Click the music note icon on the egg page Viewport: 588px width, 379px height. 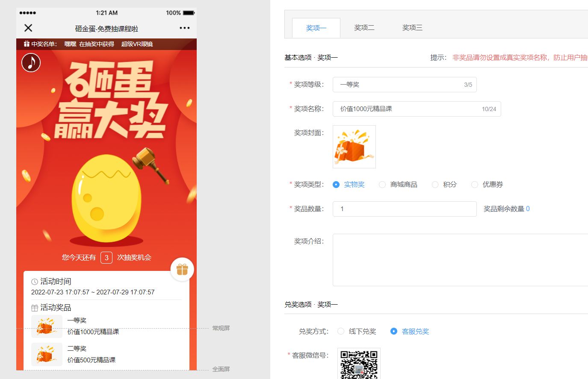click(x=31, y=62)
